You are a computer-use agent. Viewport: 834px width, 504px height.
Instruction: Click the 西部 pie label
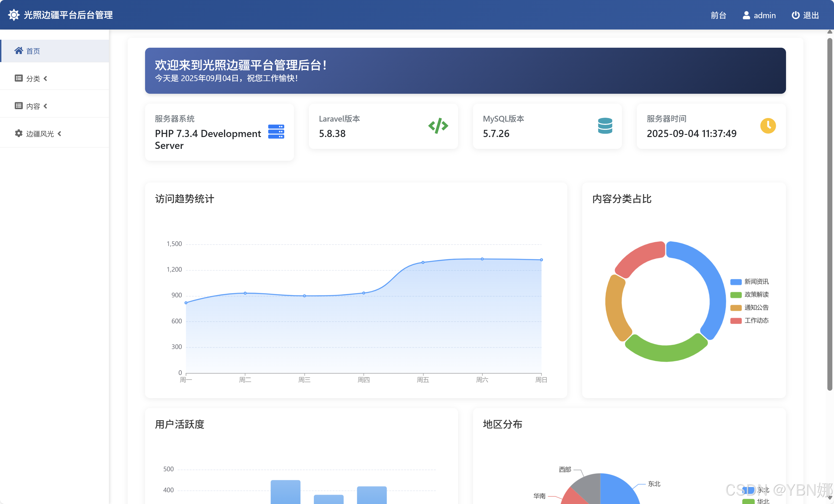coord(565,470)
